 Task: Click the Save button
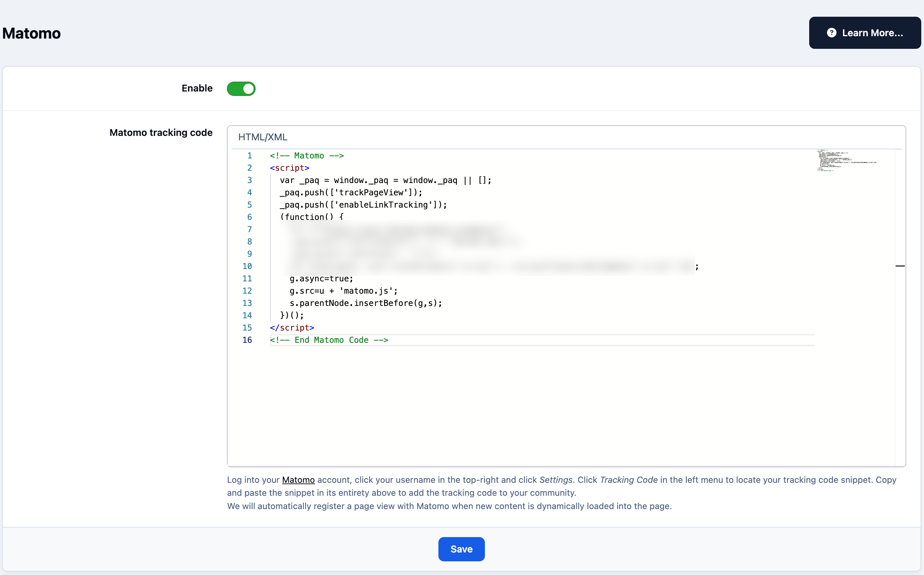tap(461, 549)
